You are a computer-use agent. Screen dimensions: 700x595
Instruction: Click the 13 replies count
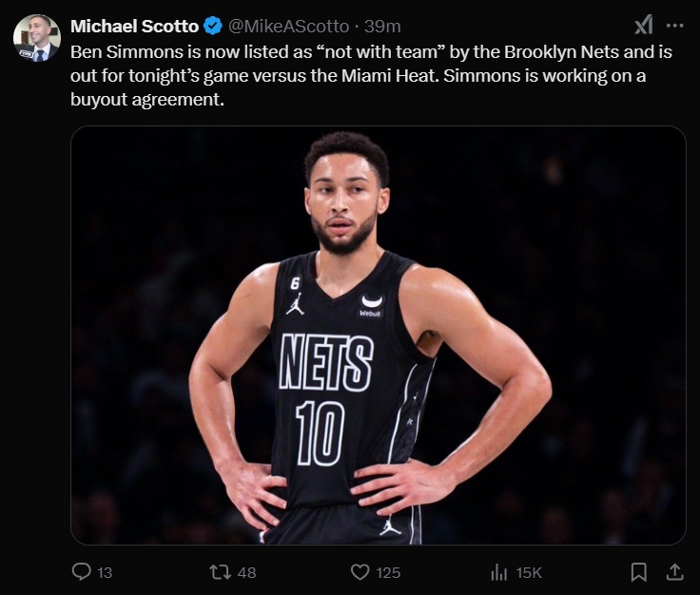[105, 572]
